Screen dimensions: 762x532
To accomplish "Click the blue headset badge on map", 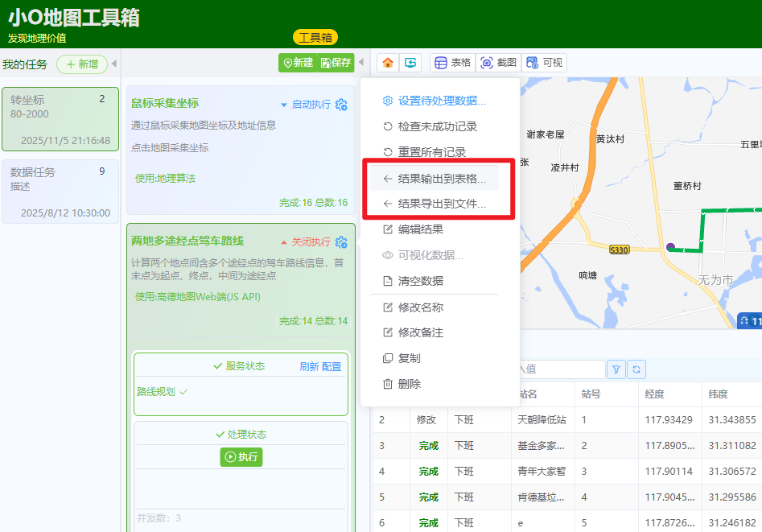I will click(749, 321).
